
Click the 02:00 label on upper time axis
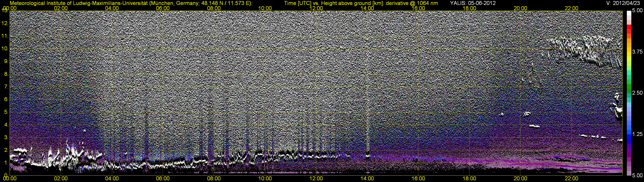61,8
